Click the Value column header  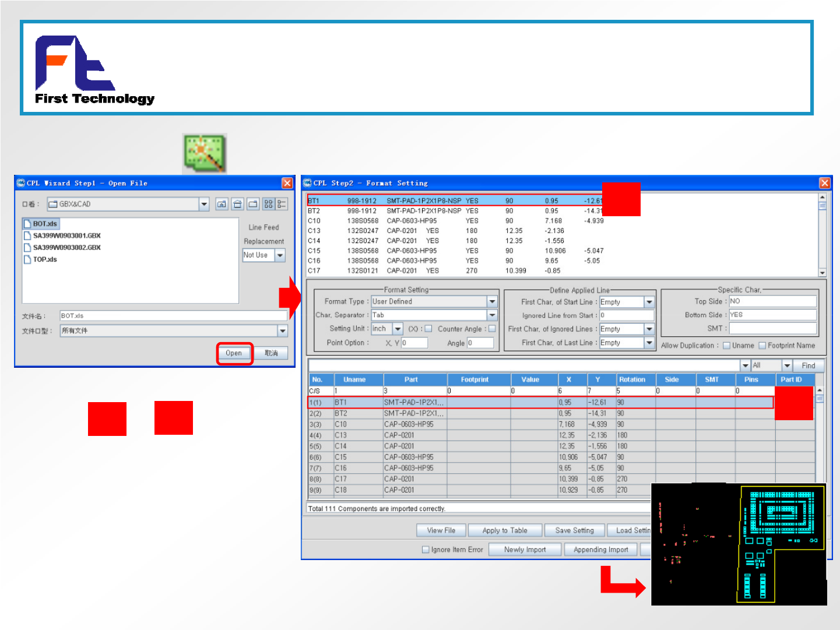pyautogui.click(x=530, y=379)
